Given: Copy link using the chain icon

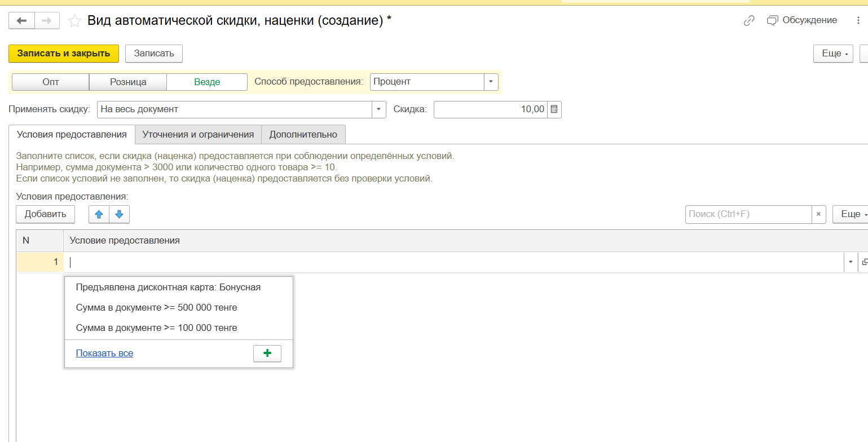Looking at the screenshot, I should coord(749,21).
